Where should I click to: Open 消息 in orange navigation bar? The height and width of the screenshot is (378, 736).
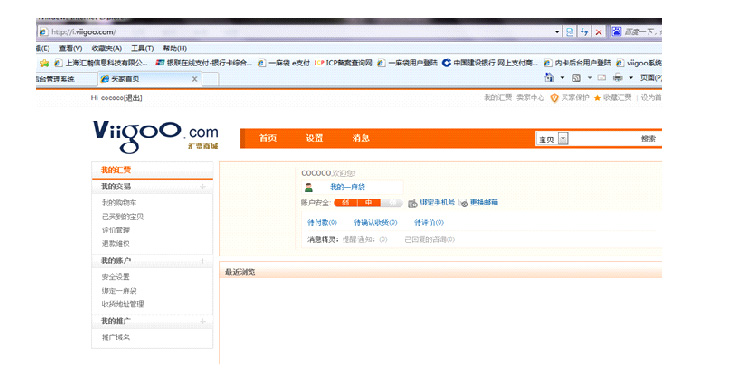361,138
